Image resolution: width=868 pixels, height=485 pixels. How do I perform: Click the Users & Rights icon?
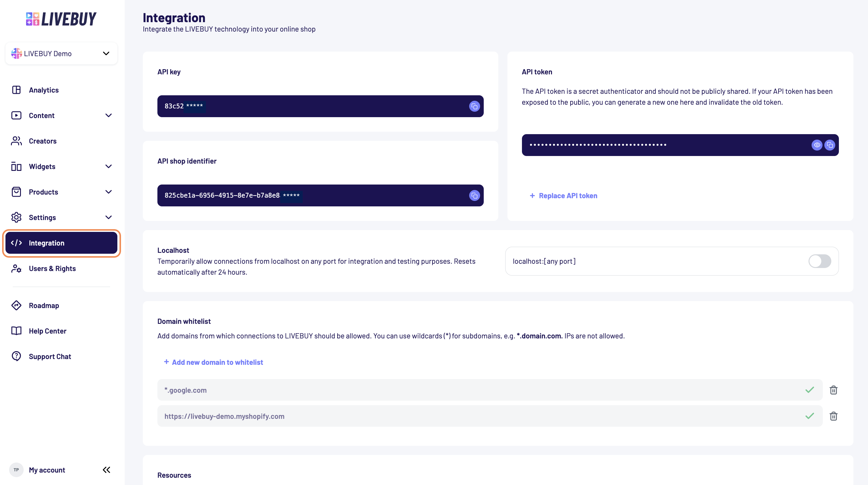point(16,269)
